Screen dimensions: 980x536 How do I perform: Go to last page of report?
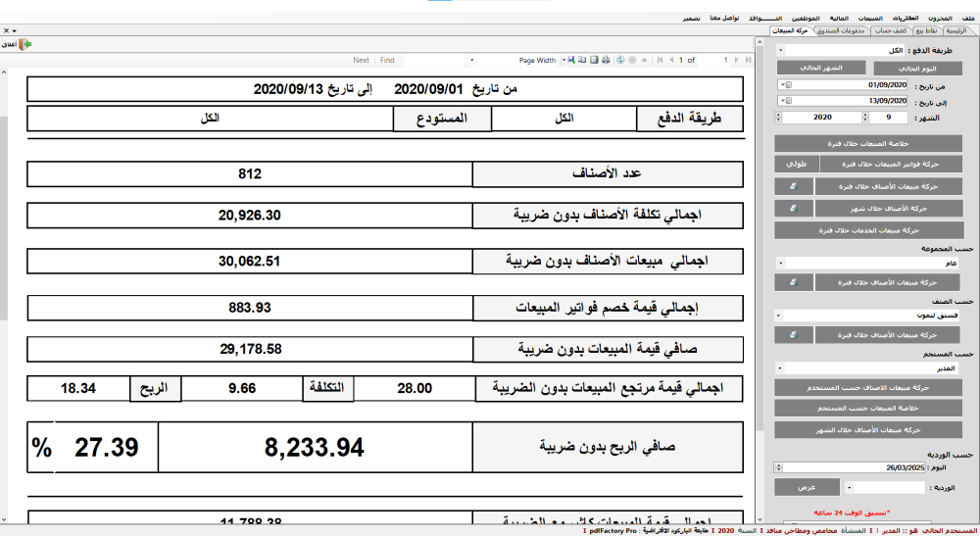click(x=751, y=60)
